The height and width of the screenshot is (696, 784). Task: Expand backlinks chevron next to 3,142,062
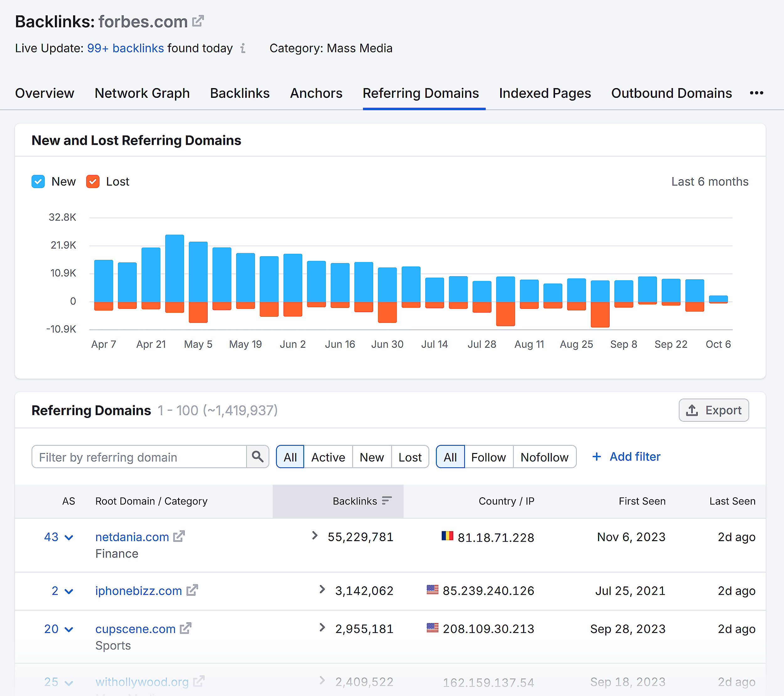point(322,589)
